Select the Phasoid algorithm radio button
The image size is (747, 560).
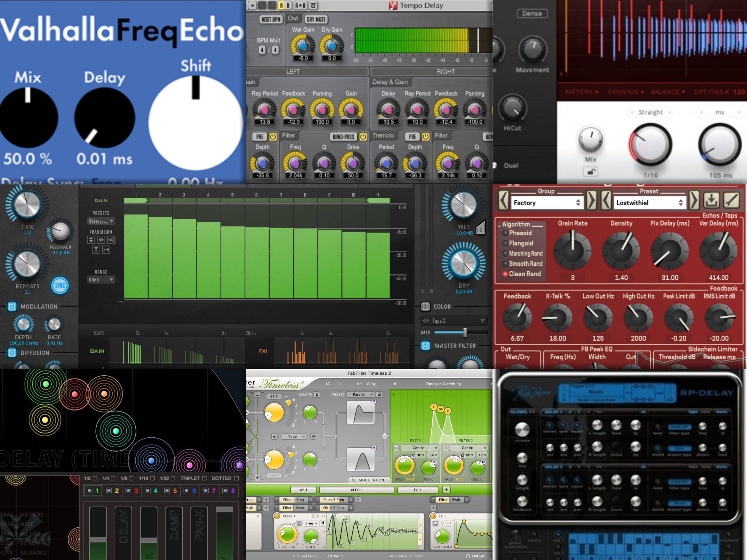[x=505, y=233]
